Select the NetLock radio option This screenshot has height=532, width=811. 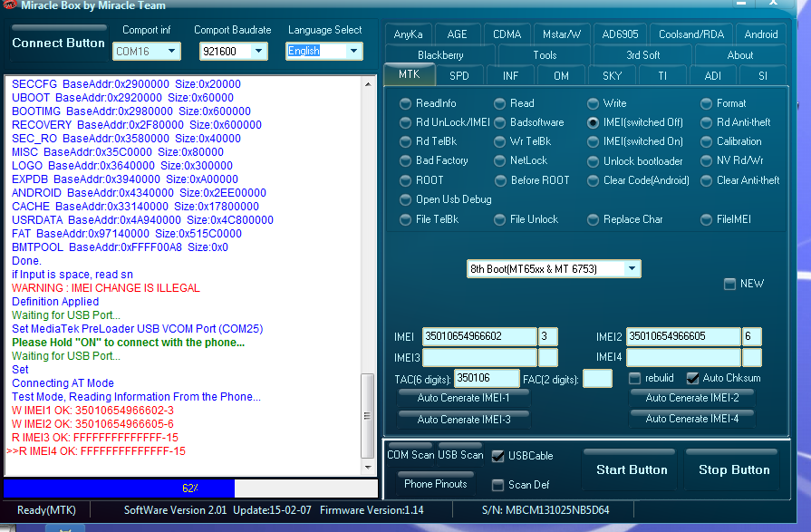click(499, 161)
